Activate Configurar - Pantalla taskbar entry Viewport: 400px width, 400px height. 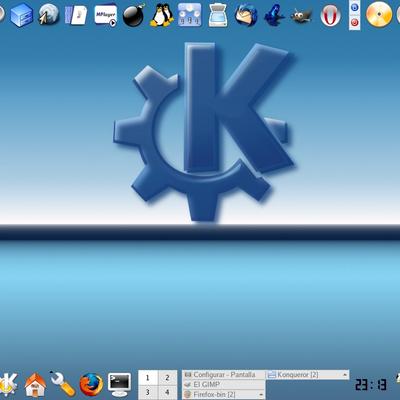[x=224, y=375]
